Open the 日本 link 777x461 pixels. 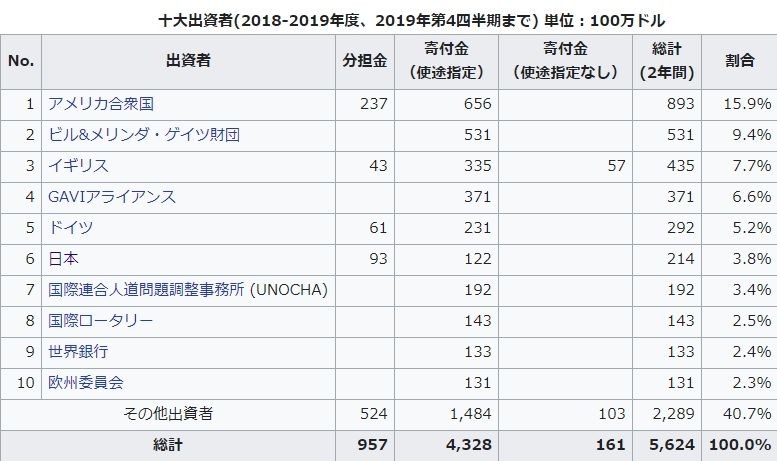[x=63, y=259]
